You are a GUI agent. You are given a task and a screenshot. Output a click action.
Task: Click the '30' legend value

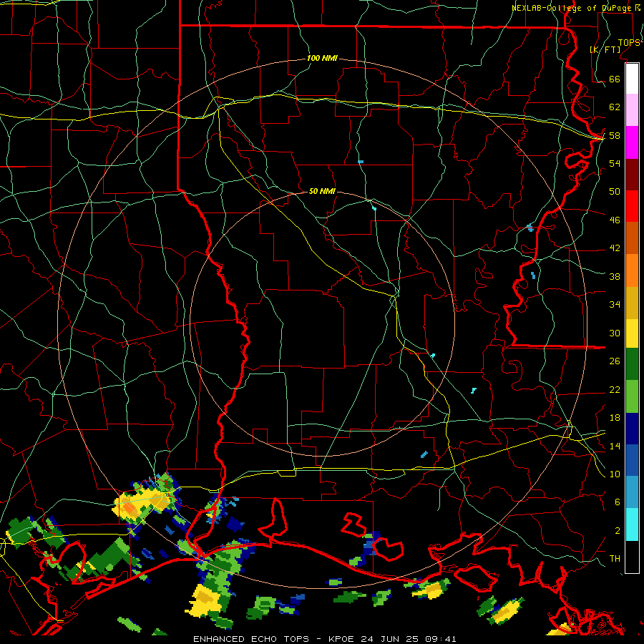(615, 333)
